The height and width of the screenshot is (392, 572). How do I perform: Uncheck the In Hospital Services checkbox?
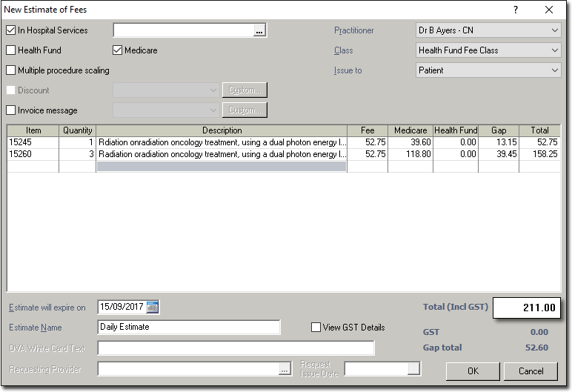pos(11,30)
